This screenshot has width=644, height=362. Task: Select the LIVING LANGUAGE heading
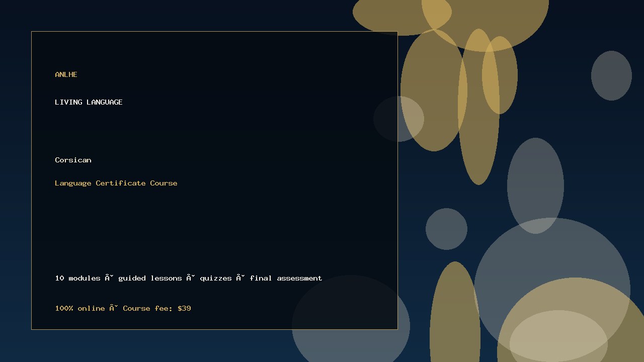pos(89,102)
